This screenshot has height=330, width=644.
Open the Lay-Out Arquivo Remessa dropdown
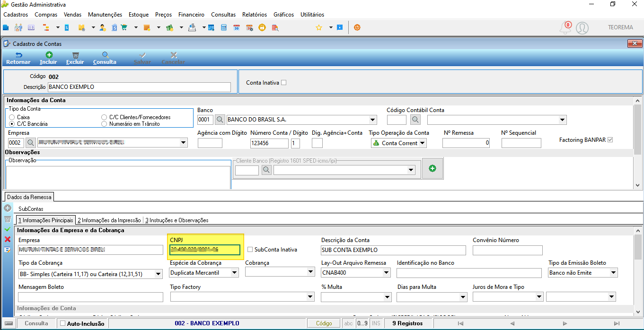click(387, 273)
